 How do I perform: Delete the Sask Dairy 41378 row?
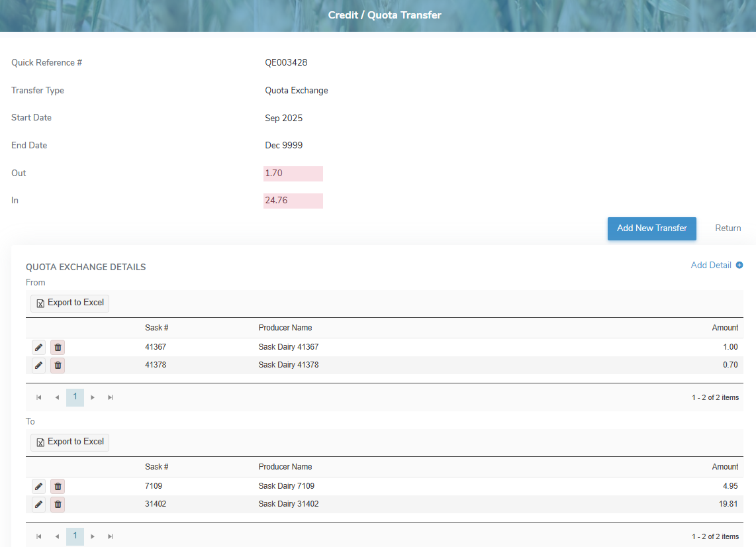point(58,365)
